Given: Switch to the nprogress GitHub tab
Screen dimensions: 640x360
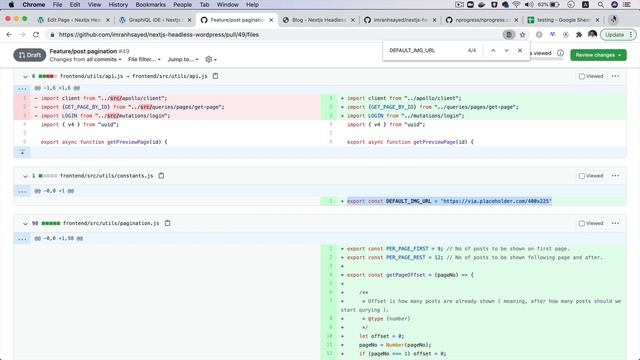Looking at the screenshot, I should pos(482,20).
